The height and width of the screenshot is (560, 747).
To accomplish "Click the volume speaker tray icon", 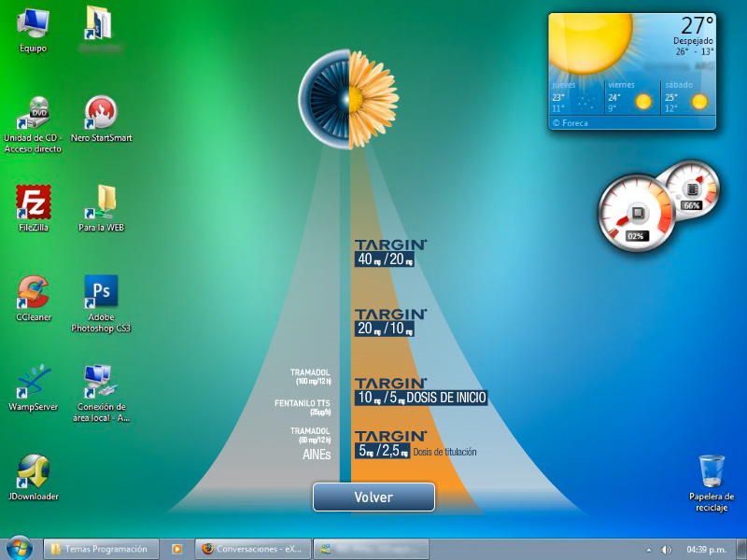I will coord(666,550).
